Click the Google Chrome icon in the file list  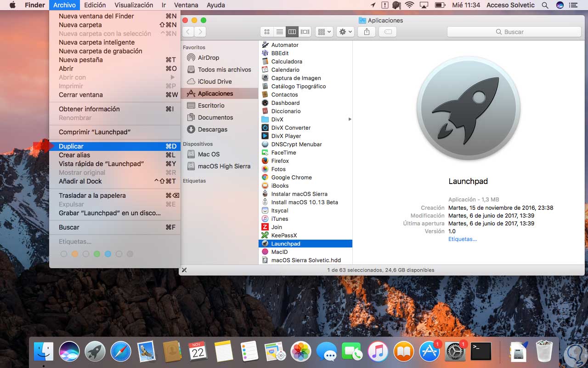(265, 178)
